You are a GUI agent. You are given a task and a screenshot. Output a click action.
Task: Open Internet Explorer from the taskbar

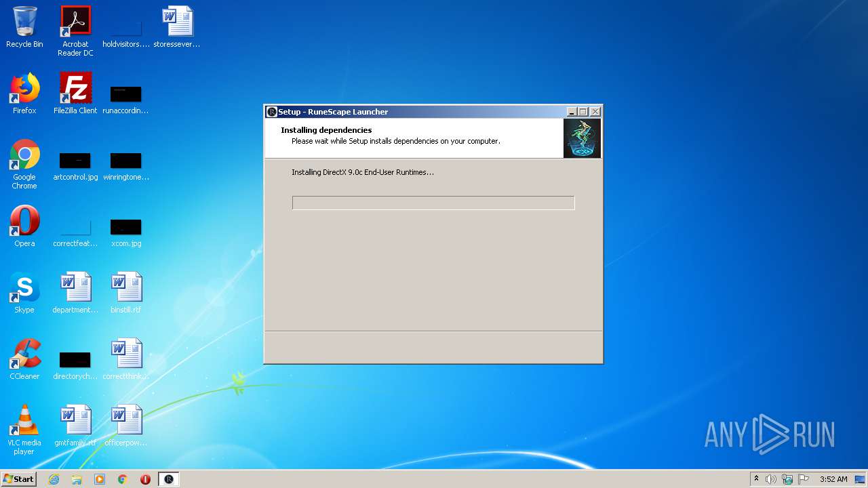click(54, 479)
